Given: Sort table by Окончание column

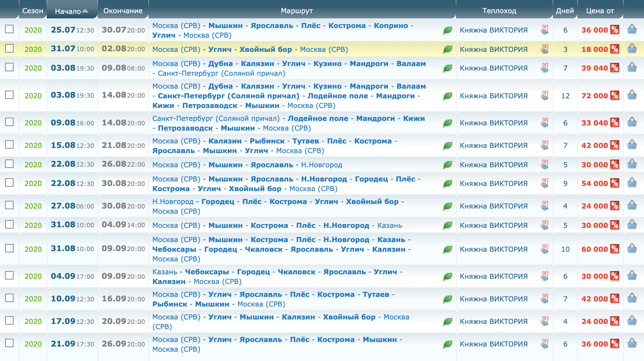Looking at the screenshot, I should click(123, 11).
